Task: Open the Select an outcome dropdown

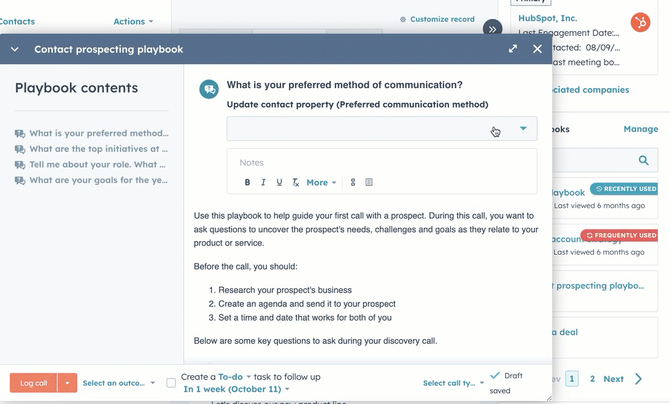Action: [119, 383]
